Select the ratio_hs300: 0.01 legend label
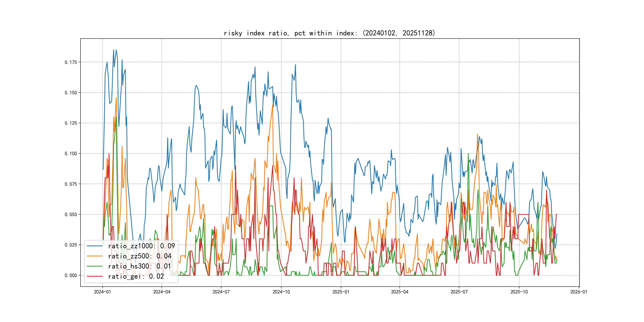The height and width of the screenshot is (322, 644). [139, 266]
